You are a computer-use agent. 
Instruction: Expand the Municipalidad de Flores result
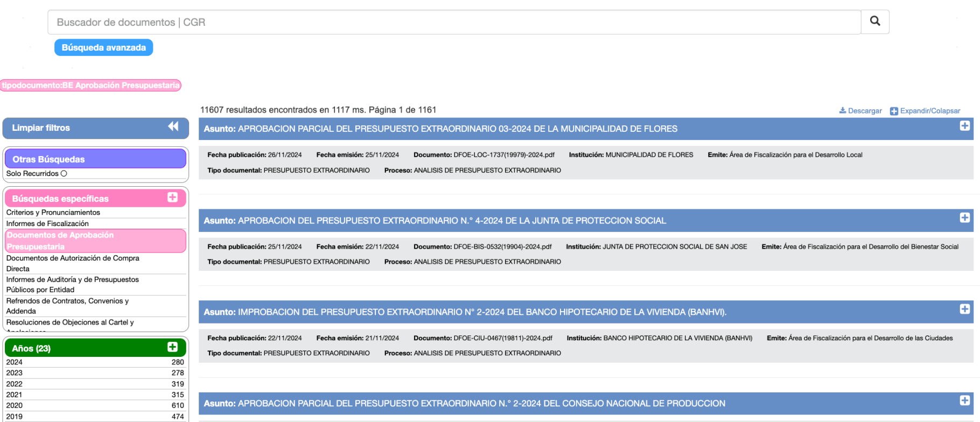coord(964,126)
